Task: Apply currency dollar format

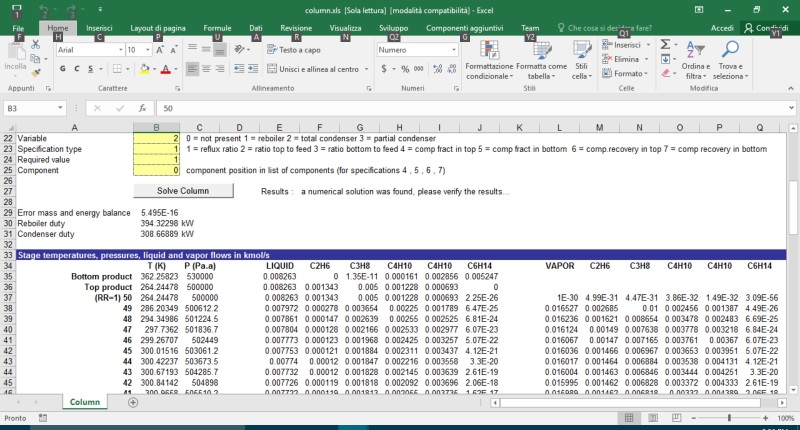Action: 384,69
